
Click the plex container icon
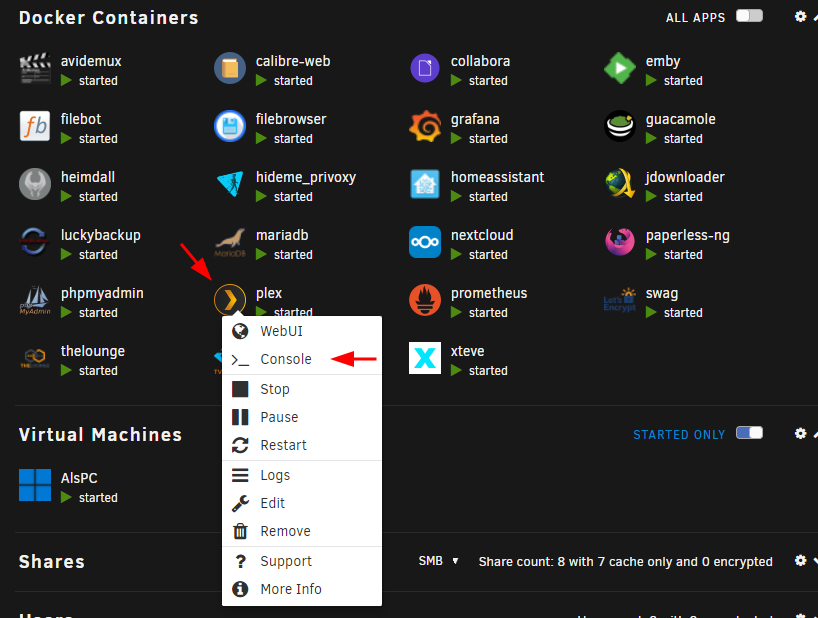[x=230, y=299]
